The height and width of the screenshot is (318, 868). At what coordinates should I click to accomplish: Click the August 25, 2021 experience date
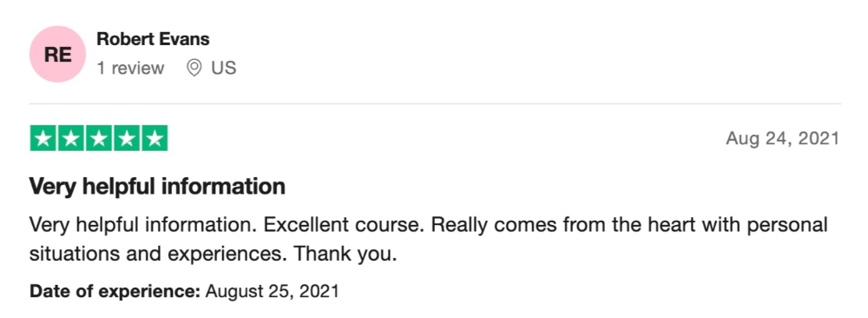point(272,291)
